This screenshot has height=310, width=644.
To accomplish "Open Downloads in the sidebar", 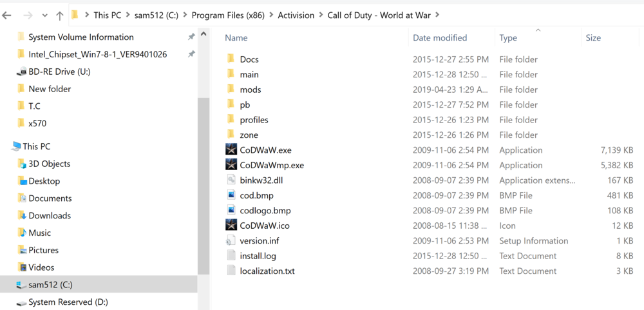I will [50, 215].
